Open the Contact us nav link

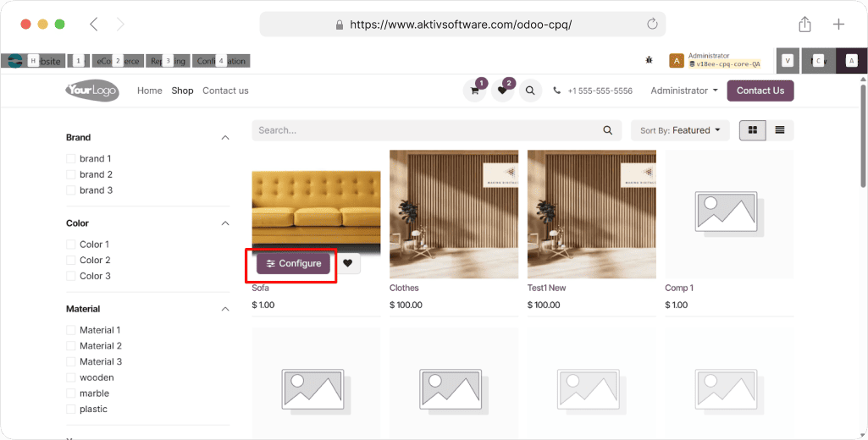225,91
